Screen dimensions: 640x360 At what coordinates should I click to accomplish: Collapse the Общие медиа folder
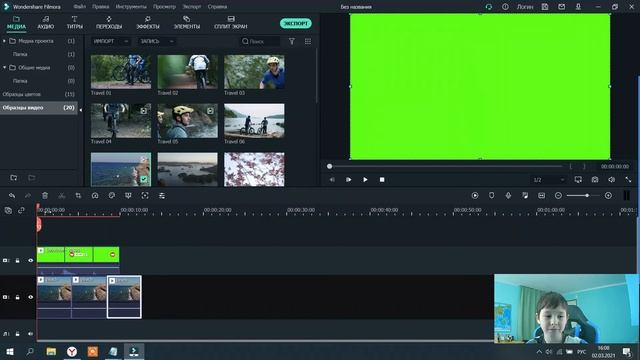click(4, 67)
